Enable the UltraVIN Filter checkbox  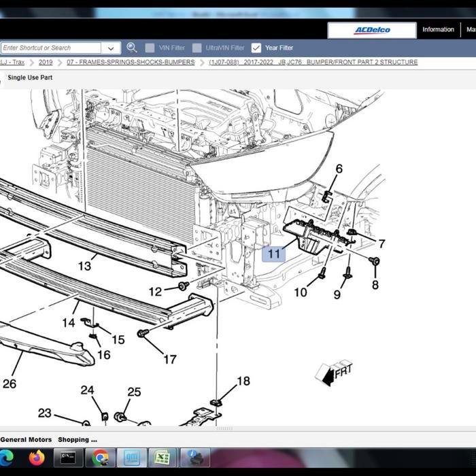197,48
